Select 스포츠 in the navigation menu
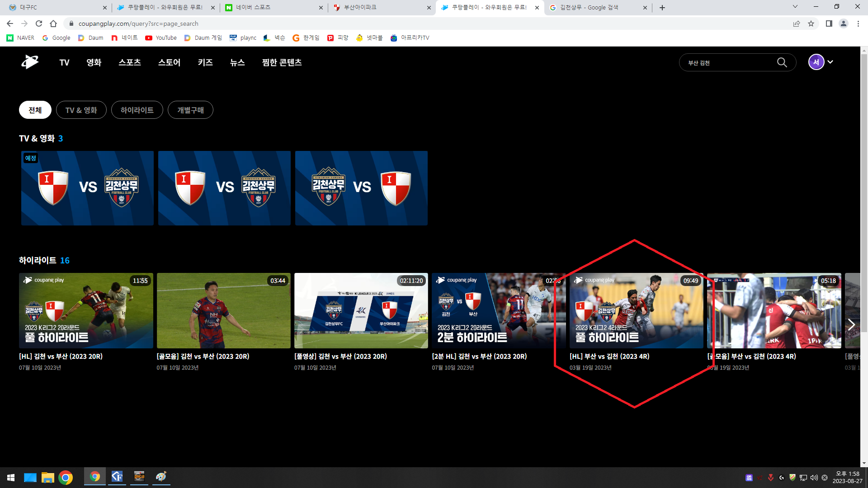This screenshot has width=868, height=488. 130,62
